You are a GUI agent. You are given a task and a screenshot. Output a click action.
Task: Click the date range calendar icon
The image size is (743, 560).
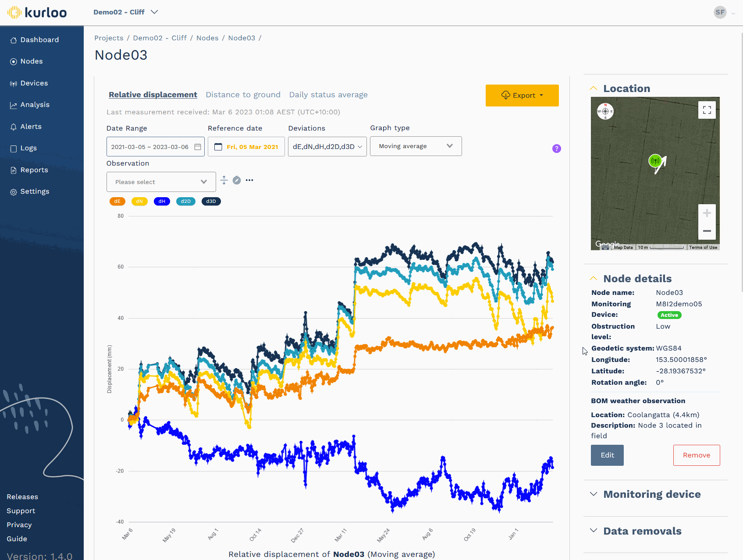[x=198, y=147]
